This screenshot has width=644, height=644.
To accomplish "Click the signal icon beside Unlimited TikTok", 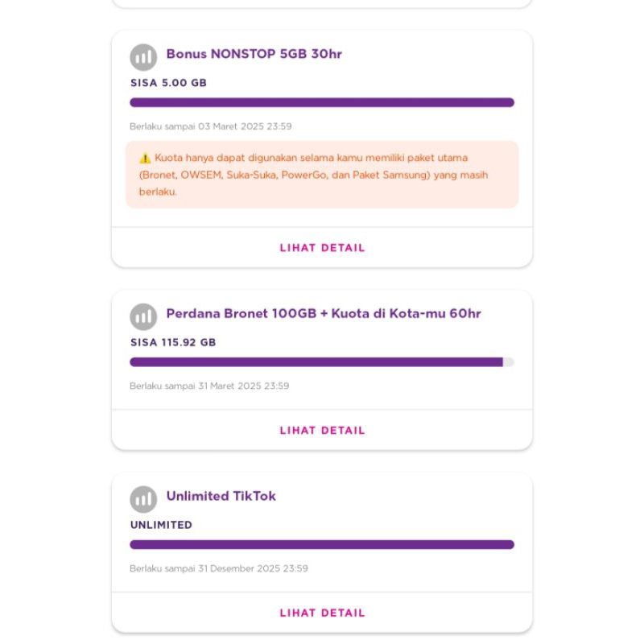I will [x=143, y=499].
